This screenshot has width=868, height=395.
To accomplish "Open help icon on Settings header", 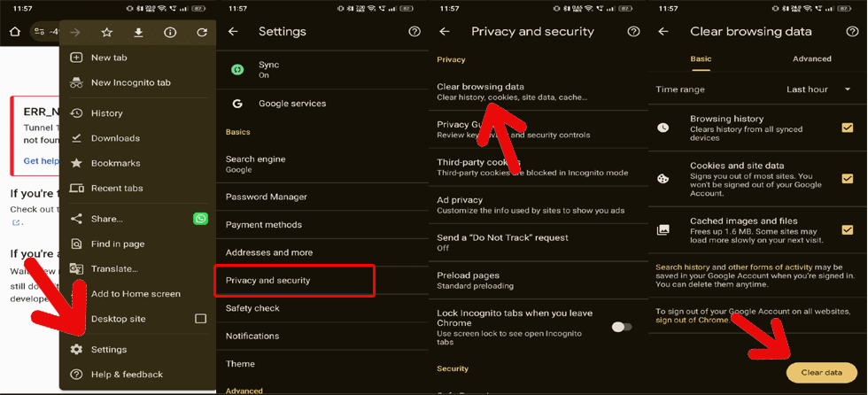I will tap(415, 31).
